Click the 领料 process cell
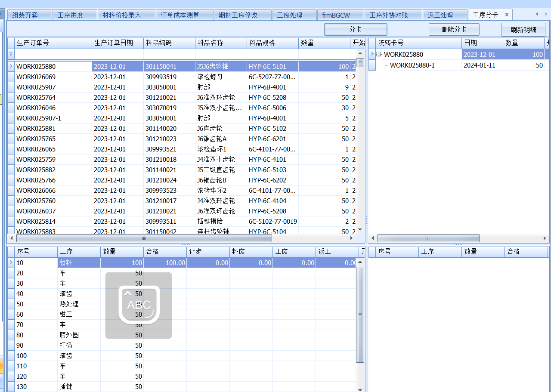This screenshot has width=551, height=392. click(x=79, y=263)
